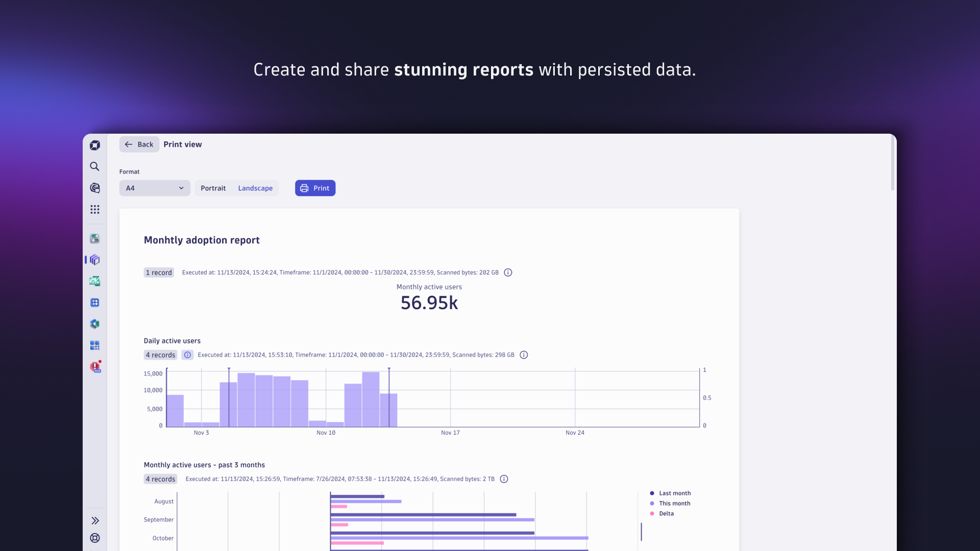Click the August bar chart row label
980x551 pixels.
[x=164, y=502]
